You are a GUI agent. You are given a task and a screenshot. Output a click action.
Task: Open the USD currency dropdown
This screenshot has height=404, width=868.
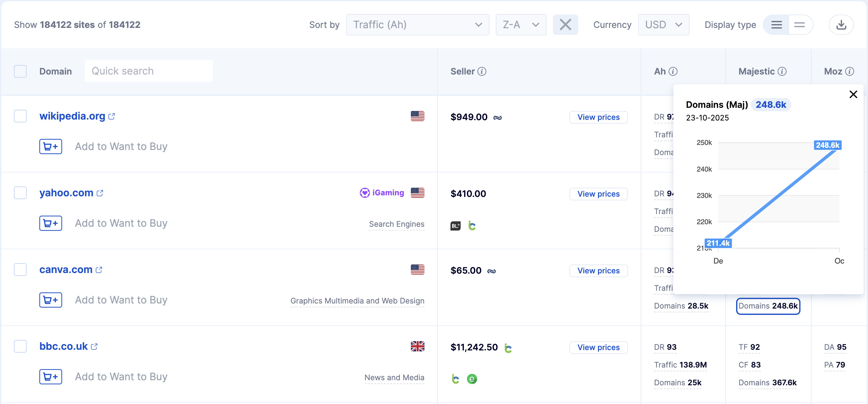pyautogui.click(x=663, y=25)
